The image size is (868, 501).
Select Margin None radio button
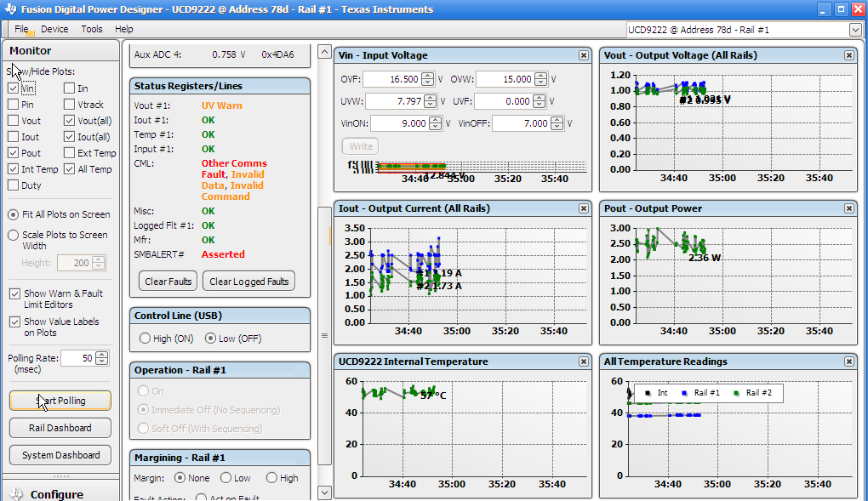click(180, 478)
